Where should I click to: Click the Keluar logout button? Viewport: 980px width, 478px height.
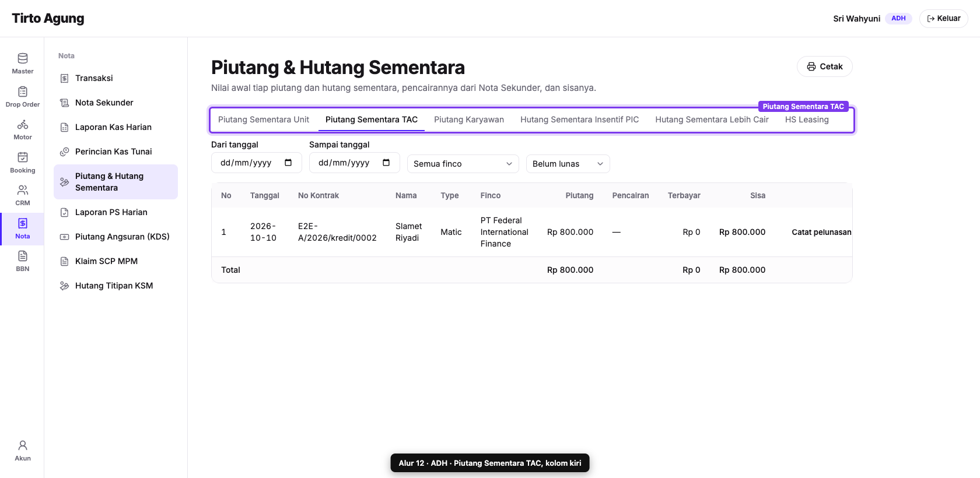pos(944,19)
